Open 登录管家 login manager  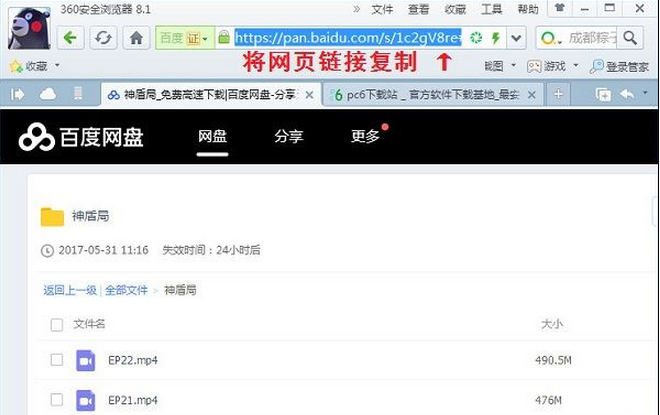(619, 67)
